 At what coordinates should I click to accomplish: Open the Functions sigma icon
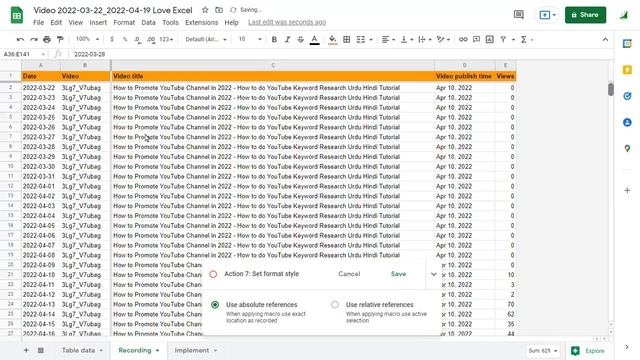coord(524,40)
